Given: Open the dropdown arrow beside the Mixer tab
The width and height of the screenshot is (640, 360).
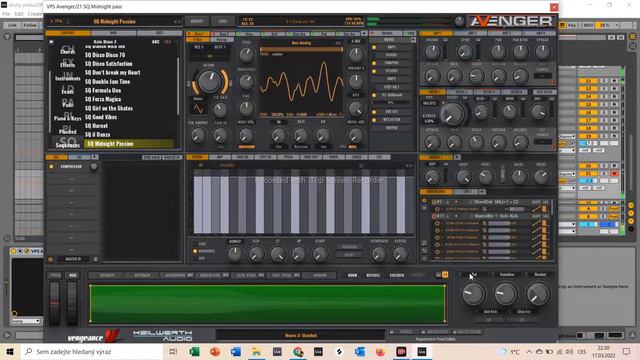Looking at the screenshot, I should click(457, 157).
